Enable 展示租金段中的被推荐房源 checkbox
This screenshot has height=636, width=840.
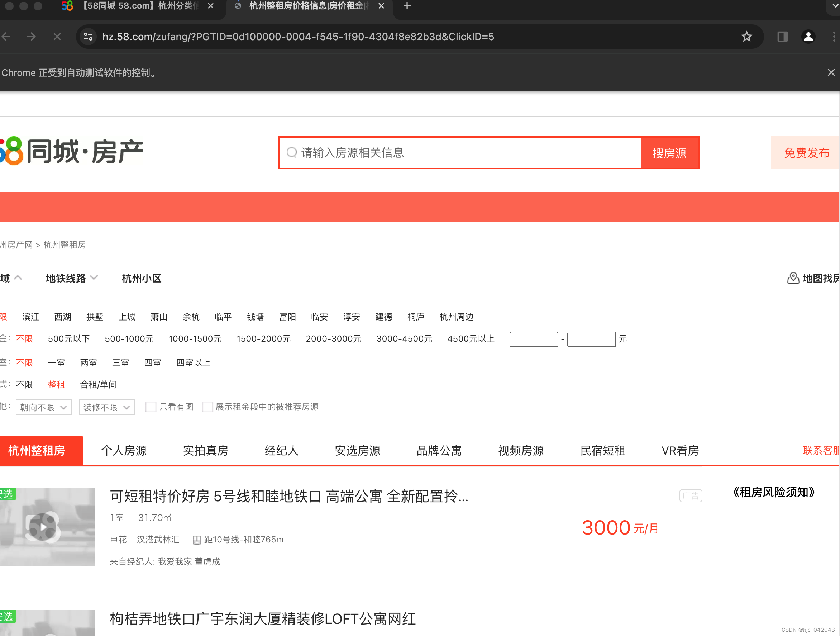click(x=207, y=407)
